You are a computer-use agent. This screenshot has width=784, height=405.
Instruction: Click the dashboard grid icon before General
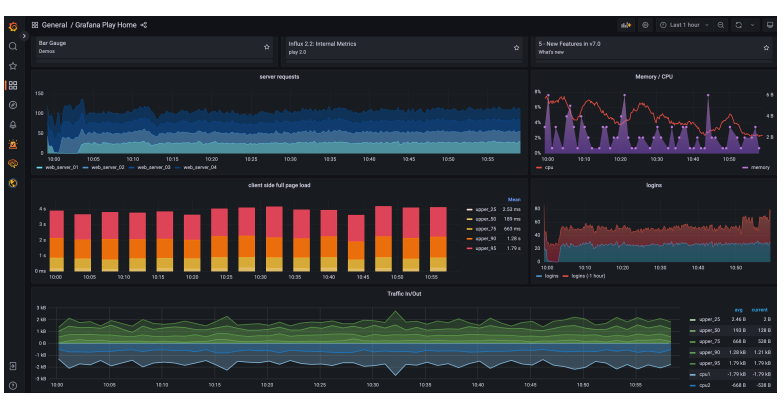pos(35,25)
